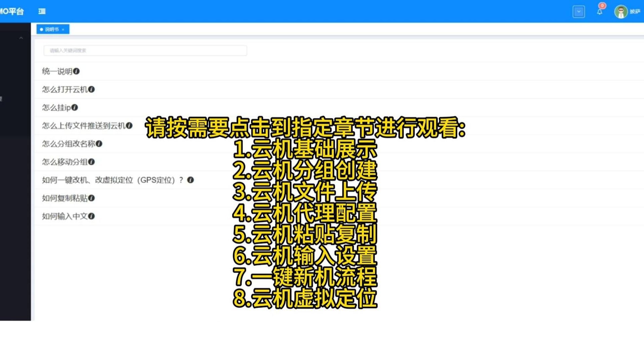
Task: Click info icon beside 怎么挂ip
Action: coord(74,108)
